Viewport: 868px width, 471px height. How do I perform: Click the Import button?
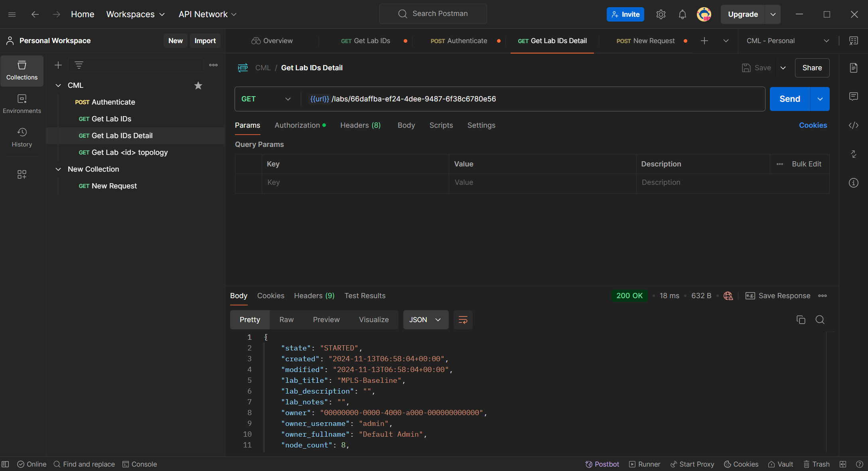(x=205, y=41)
